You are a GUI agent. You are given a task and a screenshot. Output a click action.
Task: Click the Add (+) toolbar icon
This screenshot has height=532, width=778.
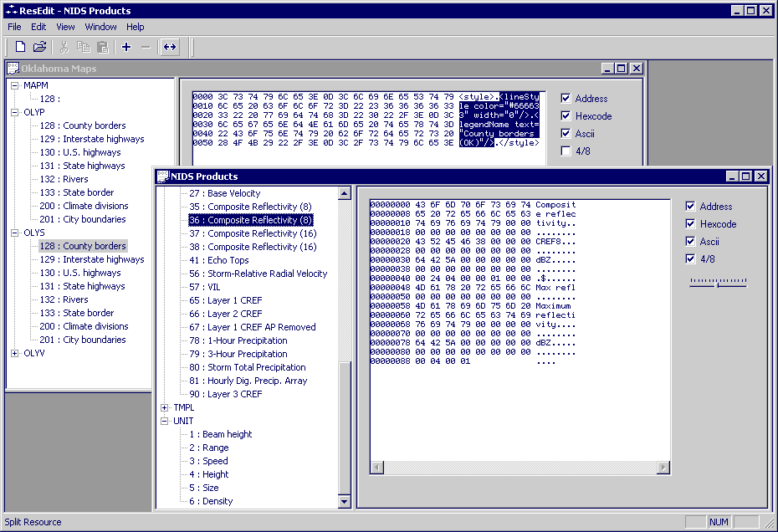click(x=125, y=47)
